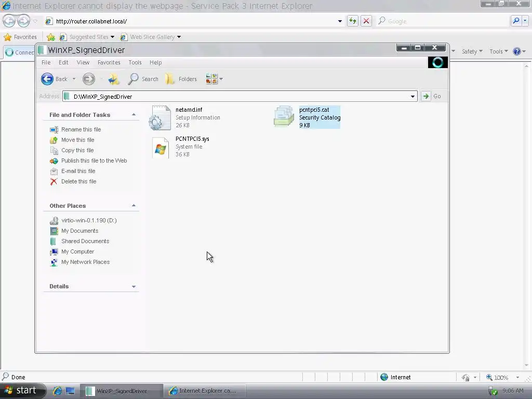The height and width of the screenshot is (399, 532).
Task: Click Move this file
Action: pos(78,140)
